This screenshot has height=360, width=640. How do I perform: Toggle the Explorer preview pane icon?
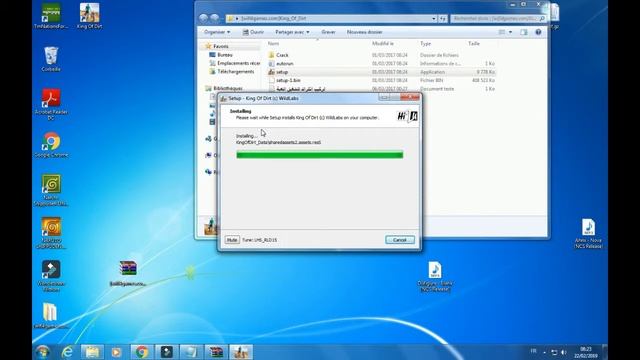524,32
